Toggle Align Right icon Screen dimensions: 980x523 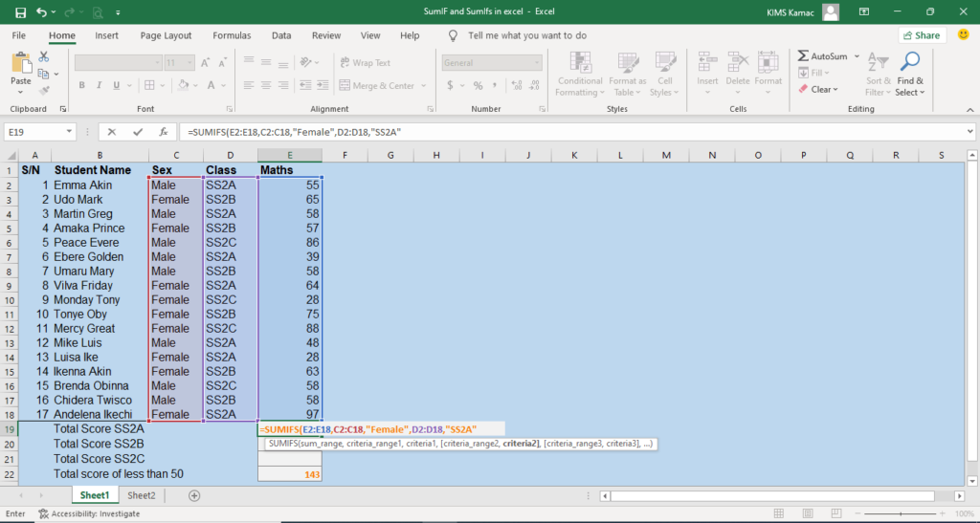(283, 85)
